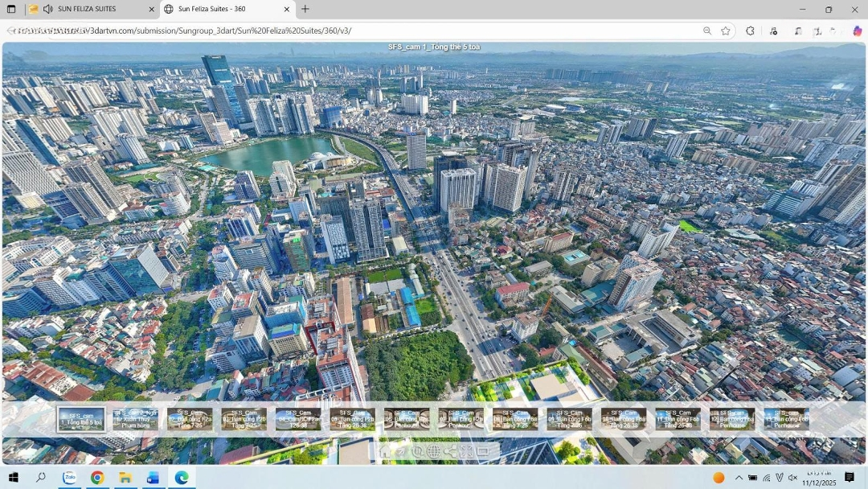Click the home icon in panorama toolbar
This screenshot has width=868, height=489.
point(385,451)
